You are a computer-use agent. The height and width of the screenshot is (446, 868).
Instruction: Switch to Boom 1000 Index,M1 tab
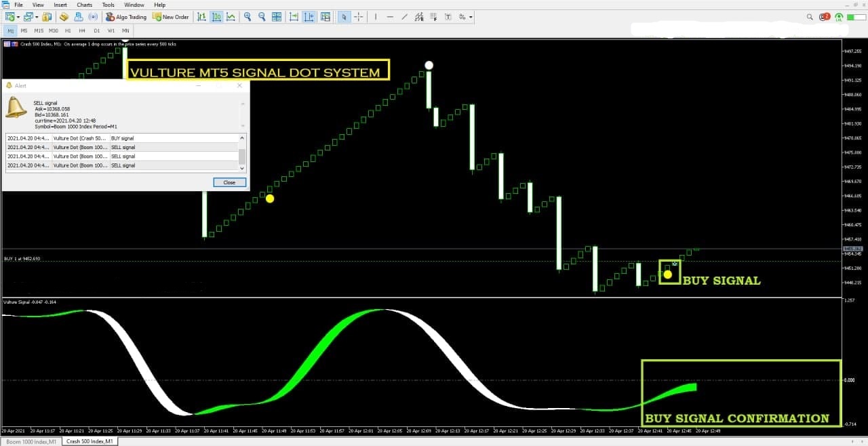31,441
